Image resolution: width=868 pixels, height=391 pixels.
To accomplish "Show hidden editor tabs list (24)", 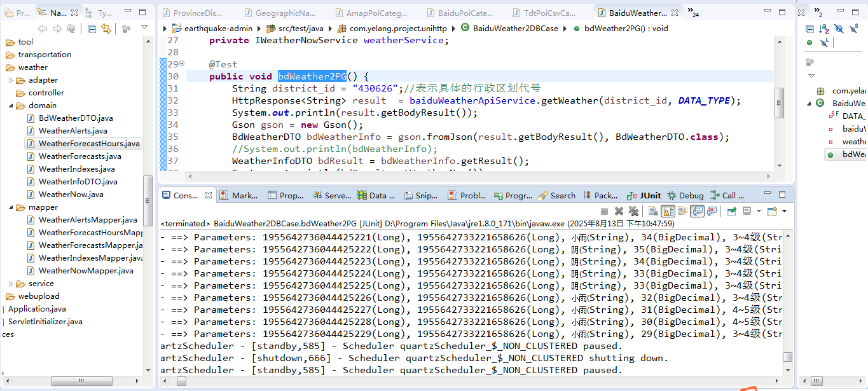I will point(693,13).
